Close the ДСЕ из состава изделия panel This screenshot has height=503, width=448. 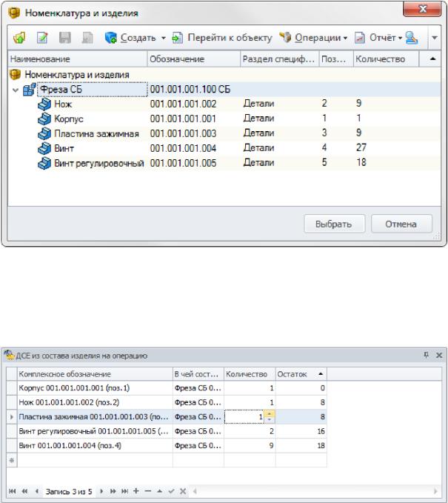tap(439, 355)
